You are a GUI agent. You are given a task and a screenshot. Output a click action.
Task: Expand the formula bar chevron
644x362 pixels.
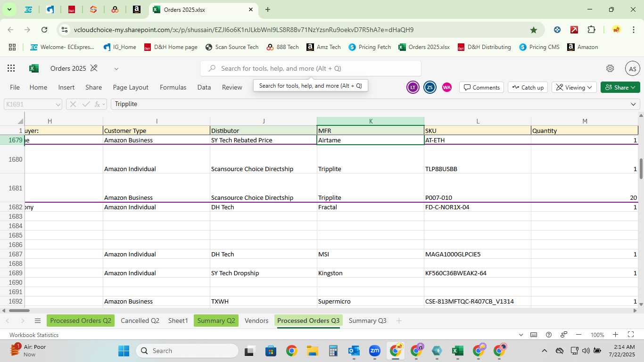click(x=633, y=104)
